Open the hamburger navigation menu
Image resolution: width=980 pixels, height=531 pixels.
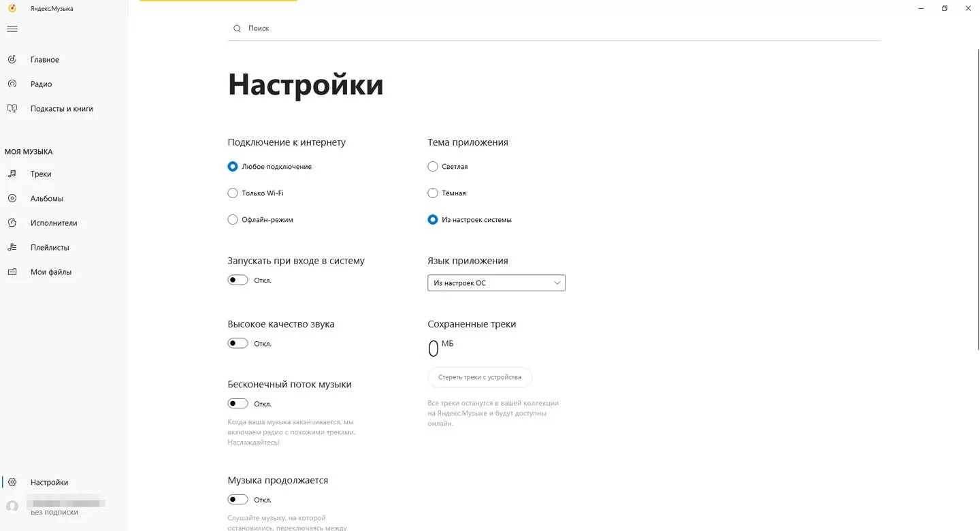pyautogui.click(x=12, y=29)
